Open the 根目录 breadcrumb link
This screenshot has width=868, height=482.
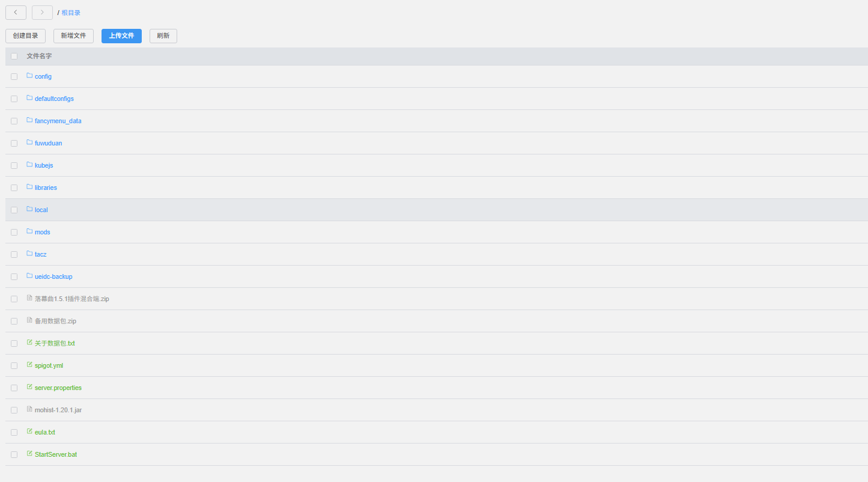pos(71,13)
